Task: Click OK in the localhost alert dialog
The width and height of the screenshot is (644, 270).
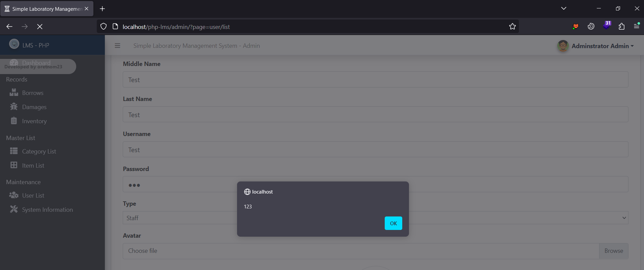Action: [393, 223]
